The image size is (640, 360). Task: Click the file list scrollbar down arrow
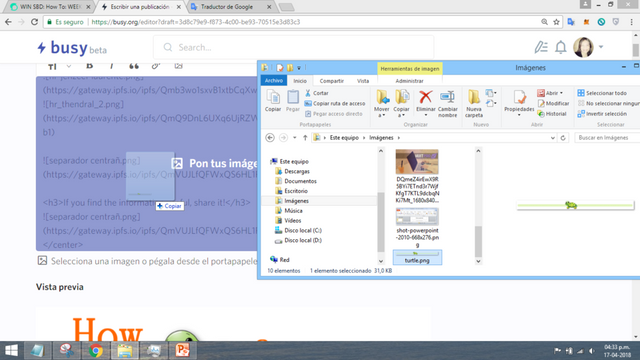478,261
